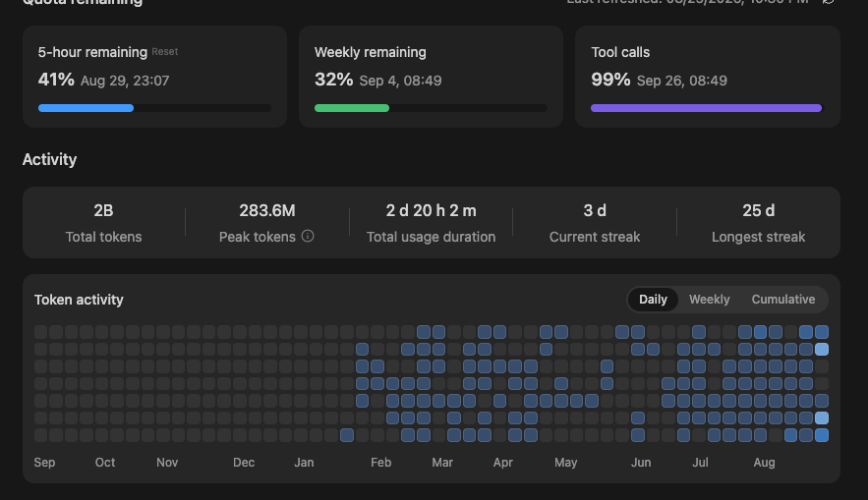Click the Apr month label under heatmap

pos(503,463)
